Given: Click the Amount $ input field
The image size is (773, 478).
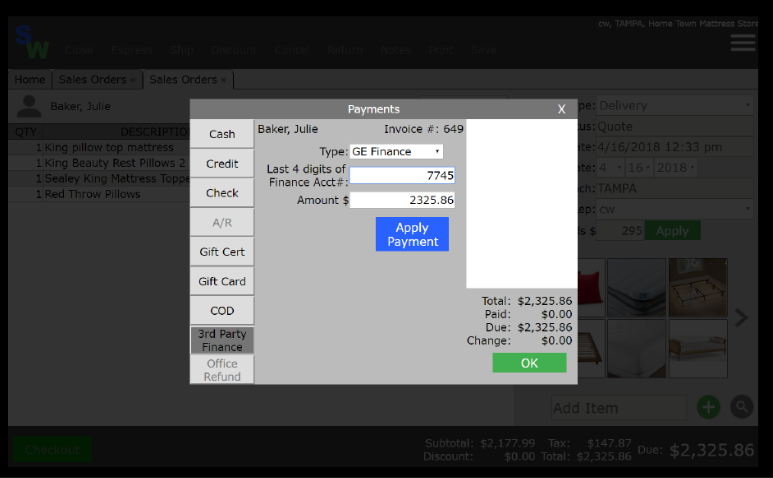Looking at the screenshot, I should (x=402, y=200).
